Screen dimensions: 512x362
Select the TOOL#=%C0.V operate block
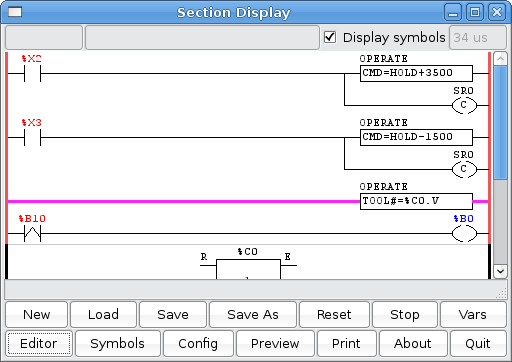416,201
